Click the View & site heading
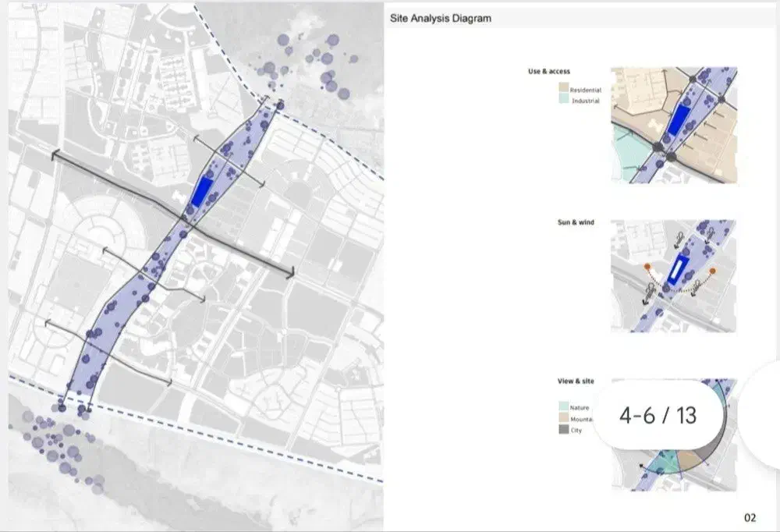This screenshot has width=780, height=532. (576, 381)
